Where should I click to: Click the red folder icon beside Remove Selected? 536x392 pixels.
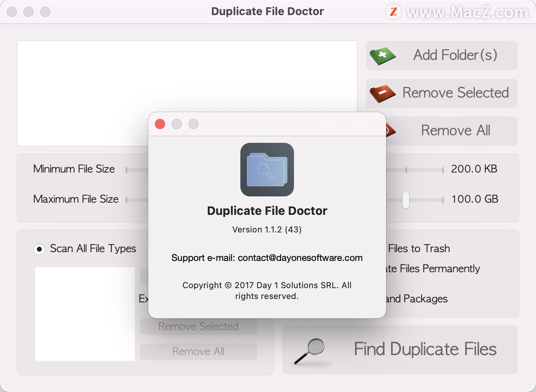coord(382,93)
